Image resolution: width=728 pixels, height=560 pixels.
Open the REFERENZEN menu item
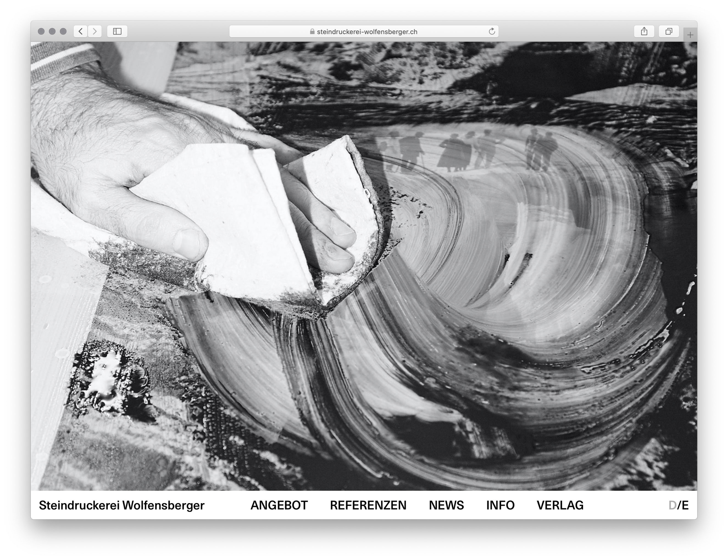(x=368, y=505)
